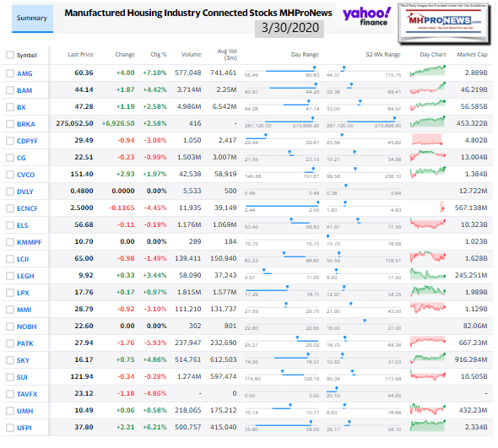Open the BRKA ticker link

(25, 124)
